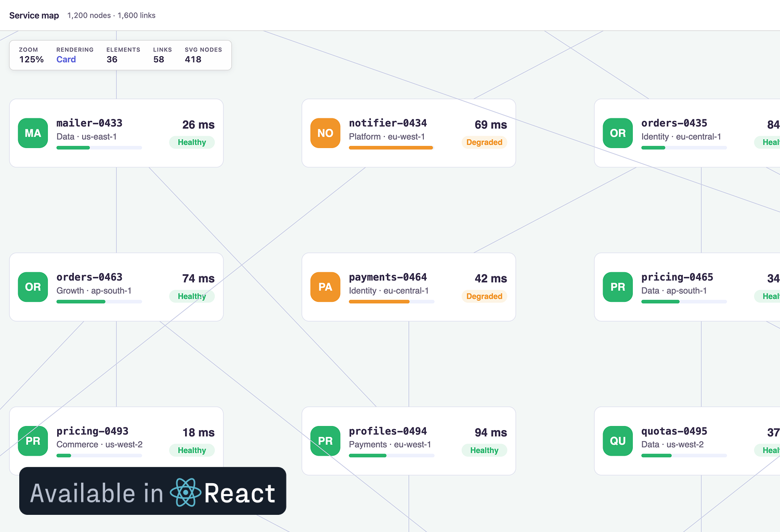Click the PR badge on the profiles-0494 card
The image size is (780, 532).
coord(326,441)
